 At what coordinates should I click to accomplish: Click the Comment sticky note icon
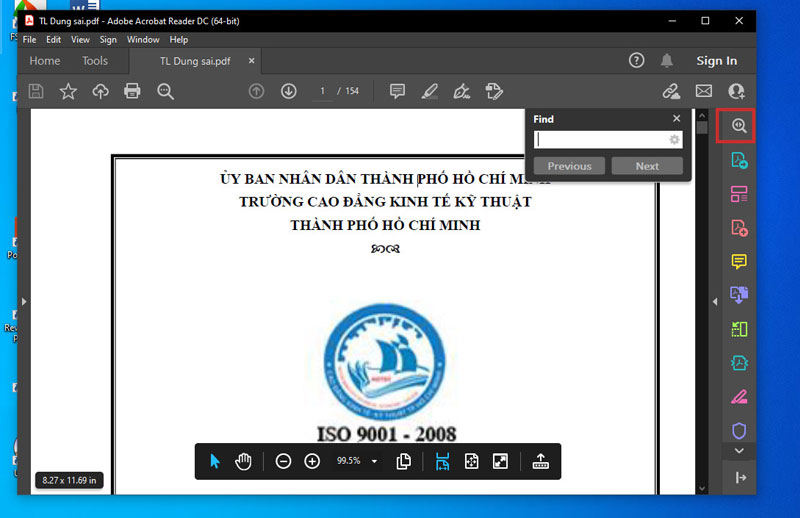(x=397, y=91)
